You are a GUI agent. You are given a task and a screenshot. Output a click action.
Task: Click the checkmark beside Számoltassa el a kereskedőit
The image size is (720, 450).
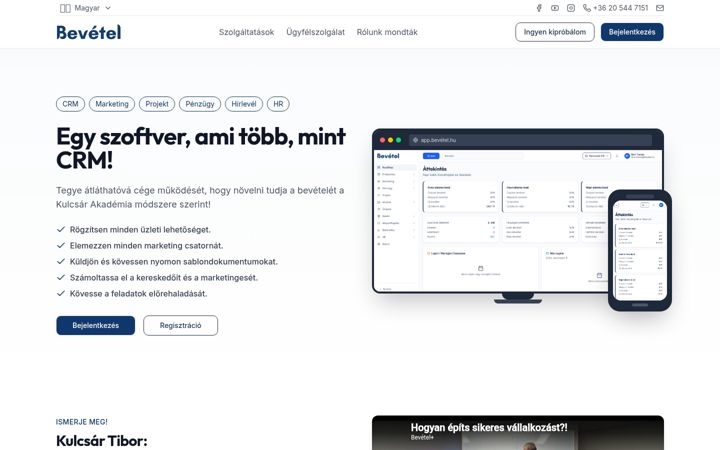[61, 277]
